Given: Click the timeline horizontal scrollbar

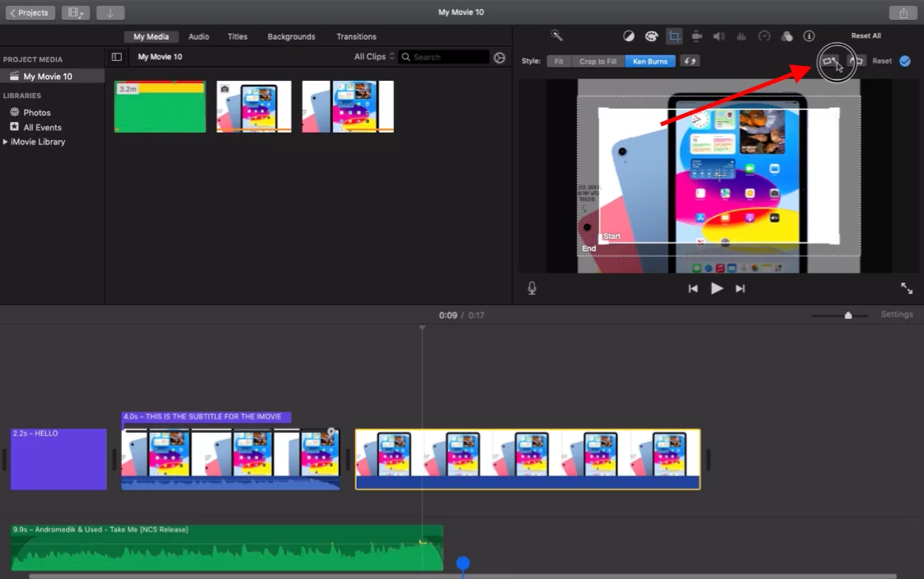Looking at the screenshot, I should (x=462, y=576).
